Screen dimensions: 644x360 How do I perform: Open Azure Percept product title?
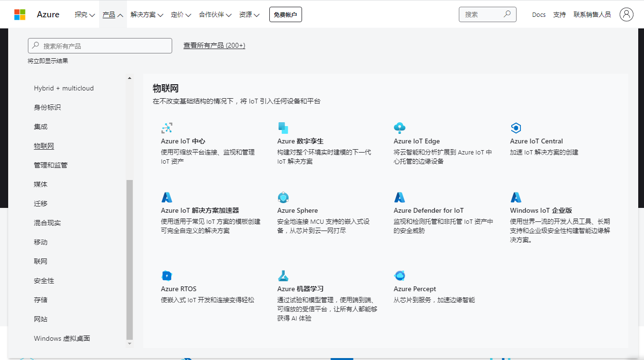pyautogui.click(x=415, y=289)
